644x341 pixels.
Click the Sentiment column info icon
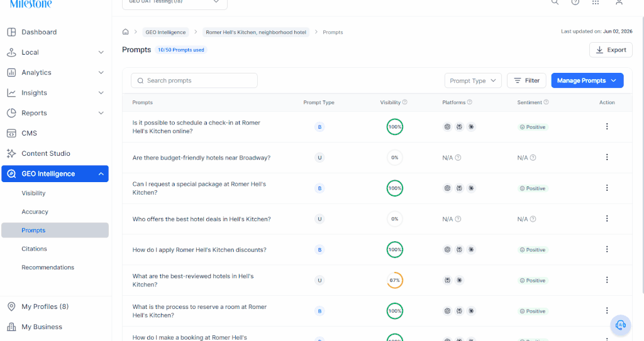pyautogui.click(x=546, y=102)
